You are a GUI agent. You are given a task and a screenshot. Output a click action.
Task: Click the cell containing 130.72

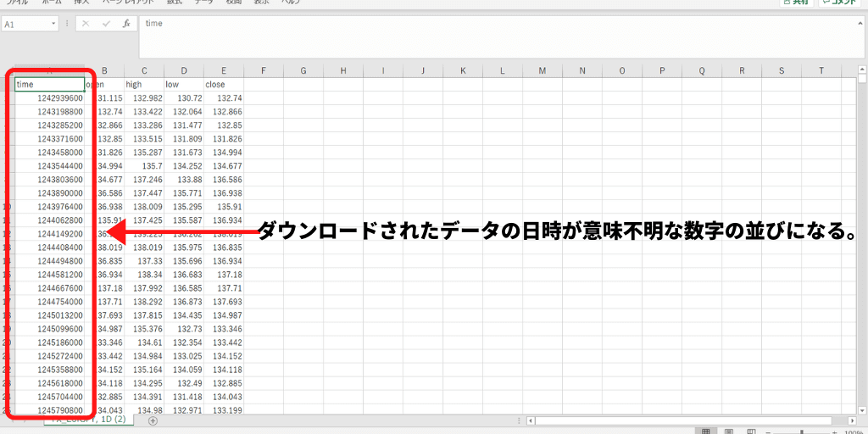[184, 98]
